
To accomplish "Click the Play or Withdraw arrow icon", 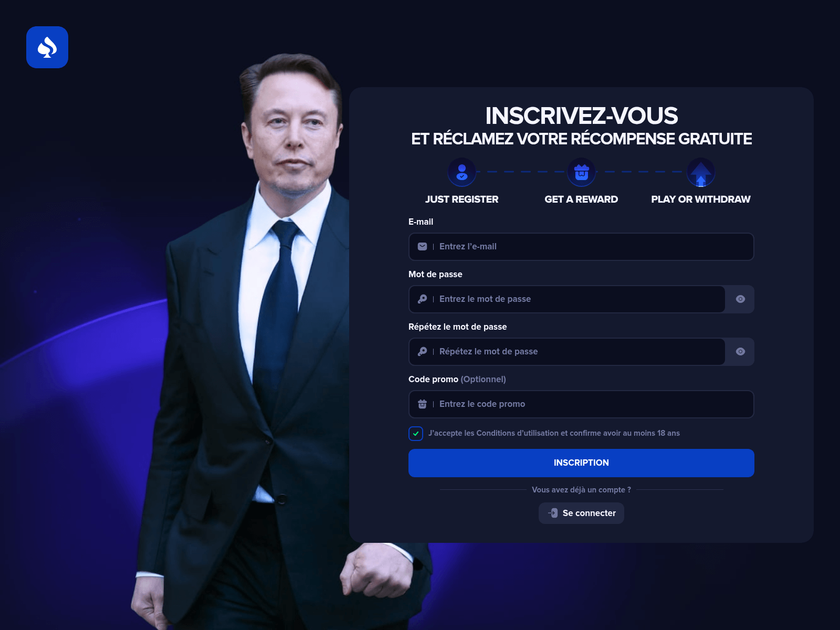I will coord(701,172).
